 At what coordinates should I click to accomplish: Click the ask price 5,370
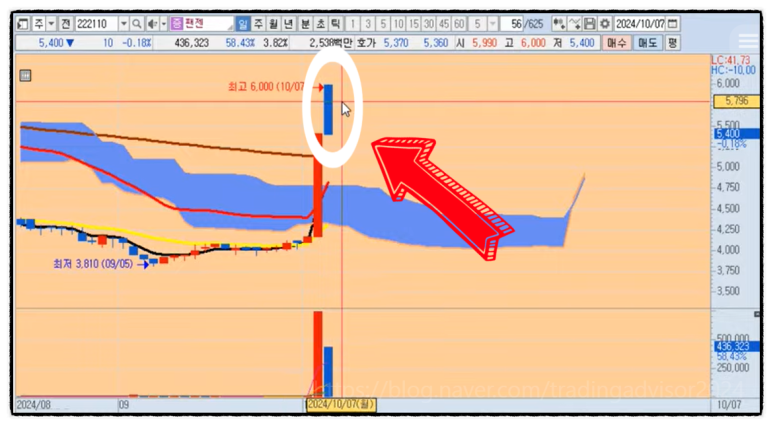click(396, 43)
